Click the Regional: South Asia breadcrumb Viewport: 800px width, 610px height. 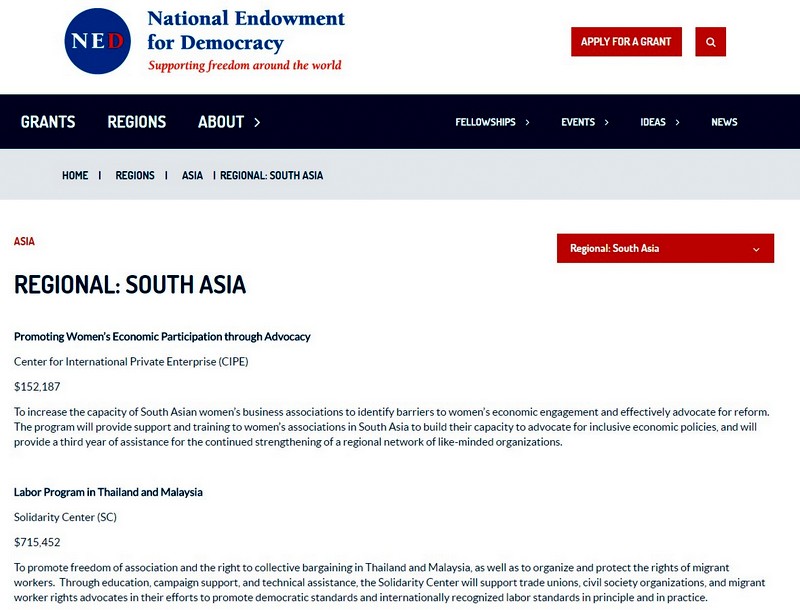271,175
